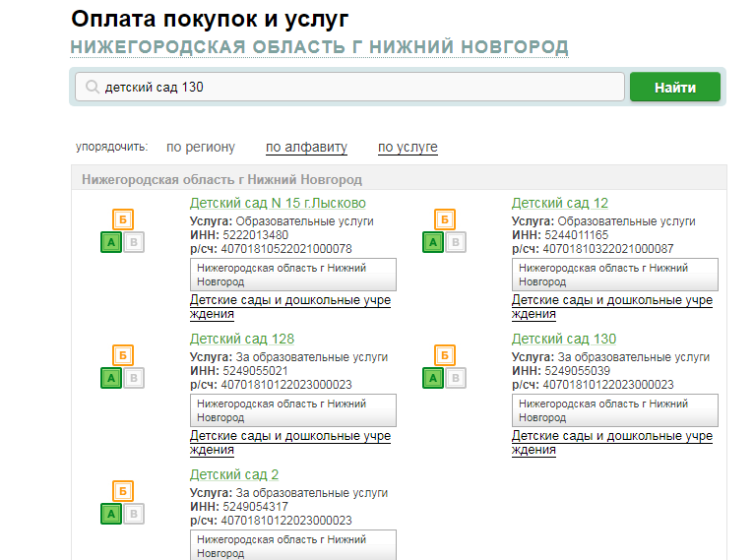Open Детский сад 2 link
Screen dimensions: 754x560
[234, 475]
